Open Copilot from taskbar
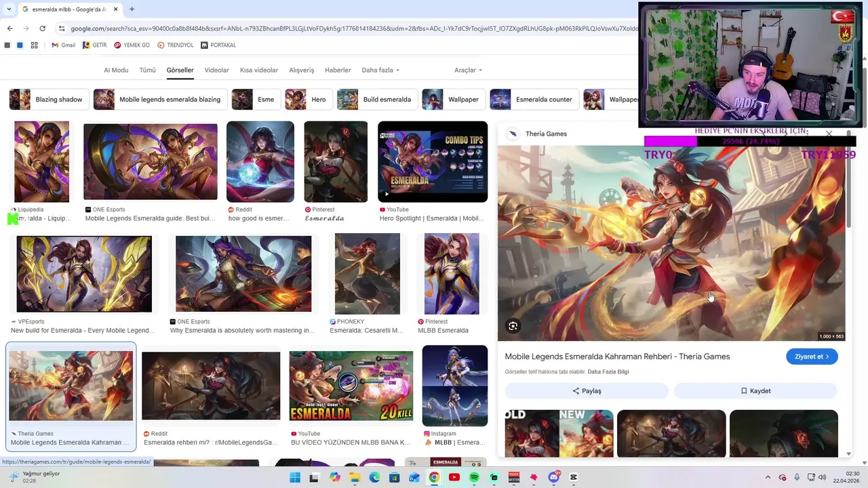This screenshot has width=868, height=488. click(x=335, y=477)
